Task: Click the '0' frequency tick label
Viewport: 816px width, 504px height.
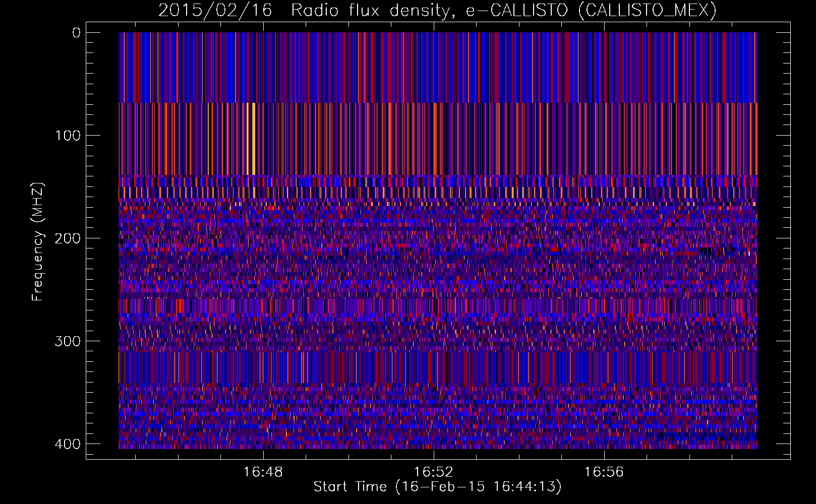Action: point(76,33)
